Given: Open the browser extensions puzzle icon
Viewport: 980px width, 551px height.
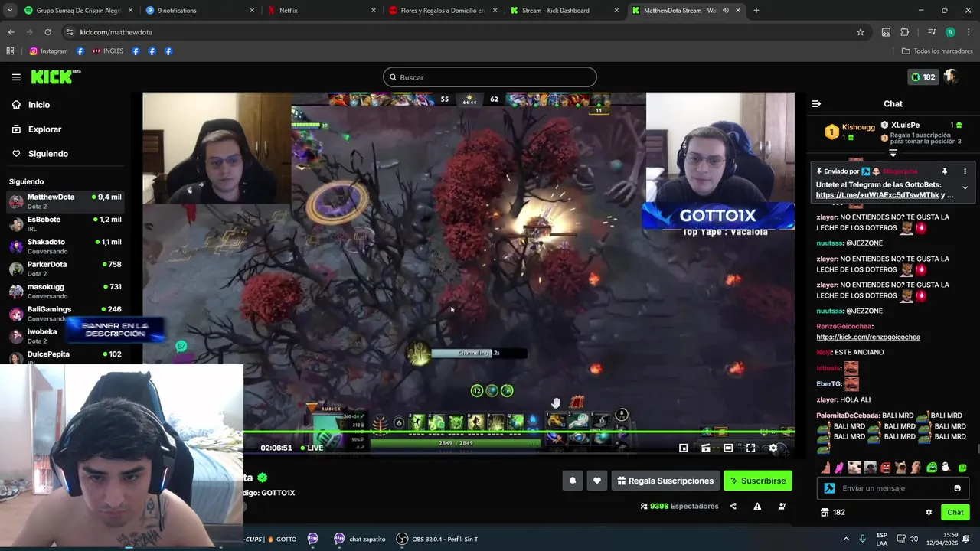Looking at the screenshot, I should (905, 32).
